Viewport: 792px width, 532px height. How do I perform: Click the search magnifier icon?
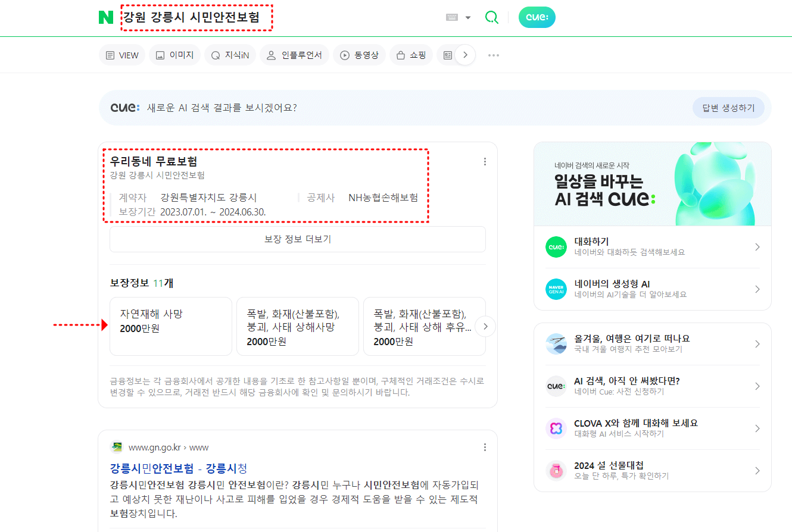[491, 17]
